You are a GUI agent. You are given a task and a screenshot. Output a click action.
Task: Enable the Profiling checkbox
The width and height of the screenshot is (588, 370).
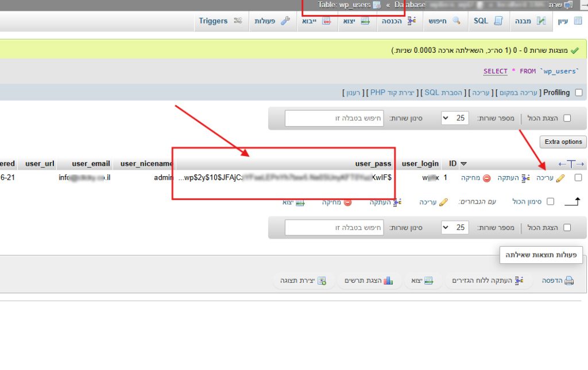(x=578, y=93)
